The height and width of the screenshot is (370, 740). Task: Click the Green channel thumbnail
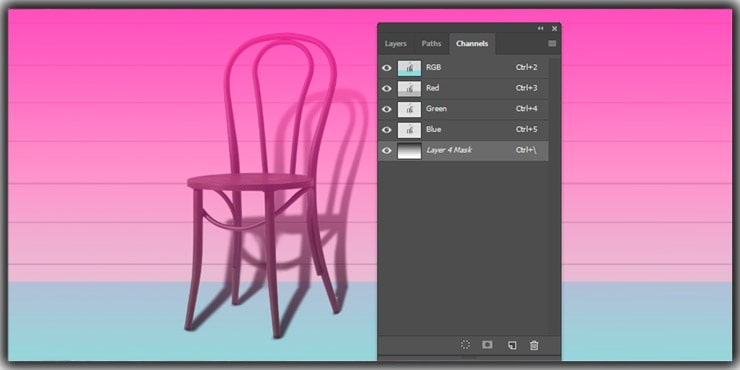(x=409, y=109)
